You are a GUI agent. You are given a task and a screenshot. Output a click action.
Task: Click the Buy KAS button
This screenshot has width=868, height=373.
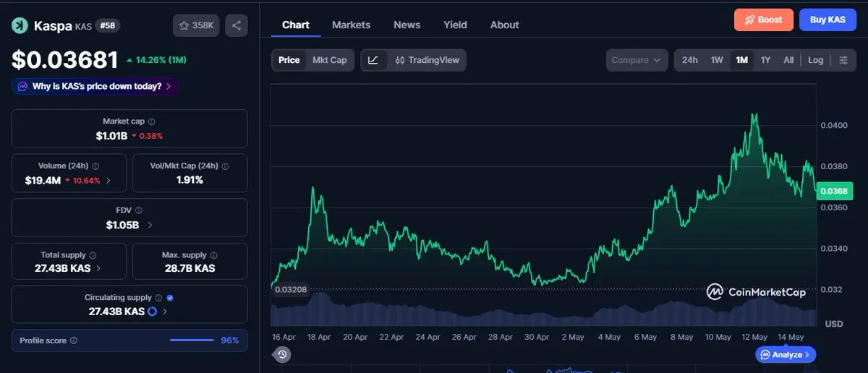(827, 20)
